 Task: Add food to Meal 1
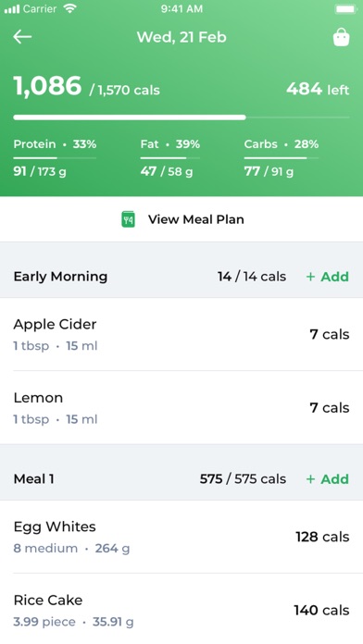328,479
